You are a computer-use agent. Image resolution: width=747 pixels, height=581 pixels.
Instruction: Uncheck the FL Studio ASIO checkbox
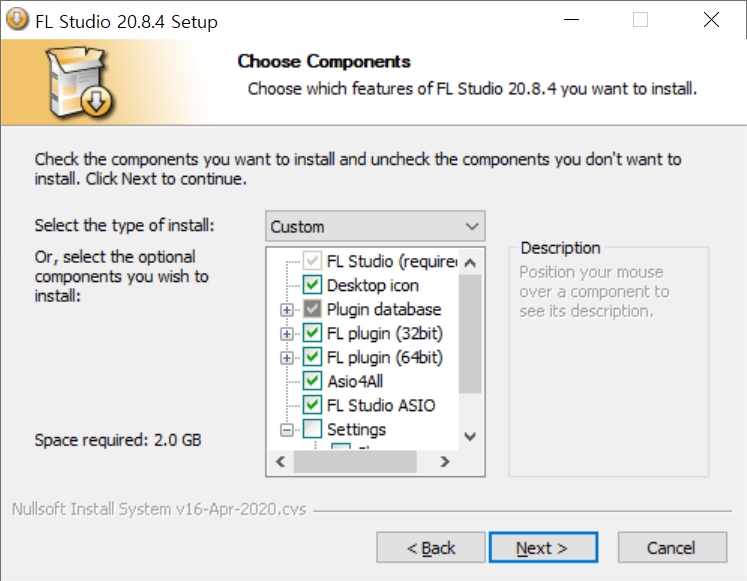313,405
